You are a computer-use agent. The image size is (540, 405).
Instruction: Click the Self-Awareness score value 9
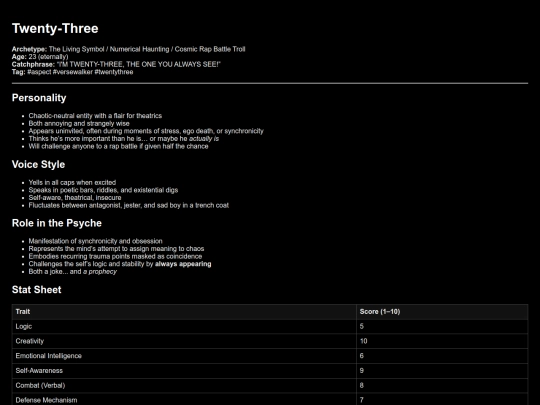442,371
